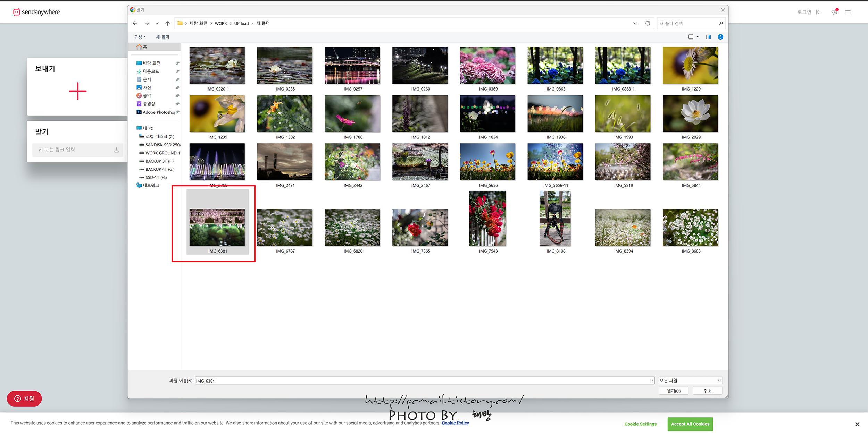Screen dimensions: 868x435
Task: Expand the file type filter 모든 파일
Action: coord(690,381)
